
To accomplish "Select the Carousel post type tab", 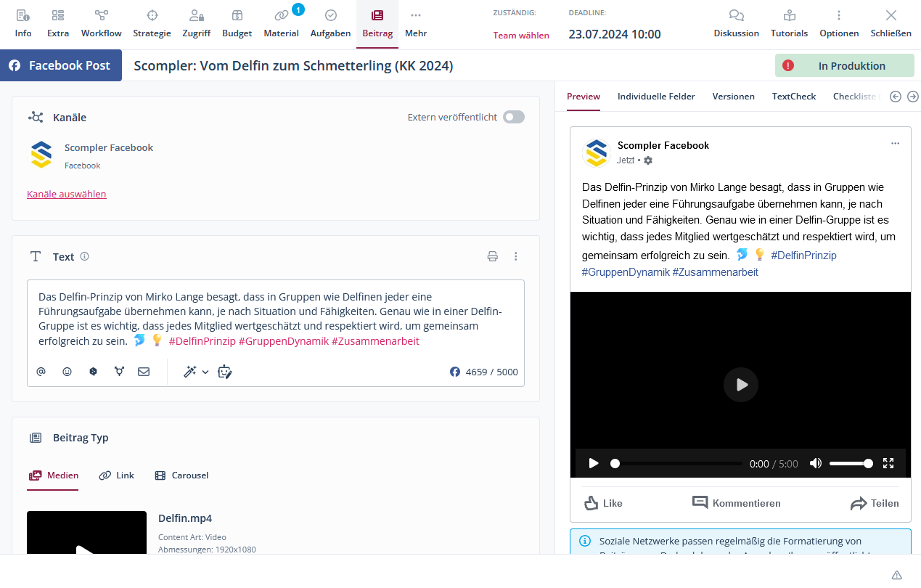I will 181,475.
